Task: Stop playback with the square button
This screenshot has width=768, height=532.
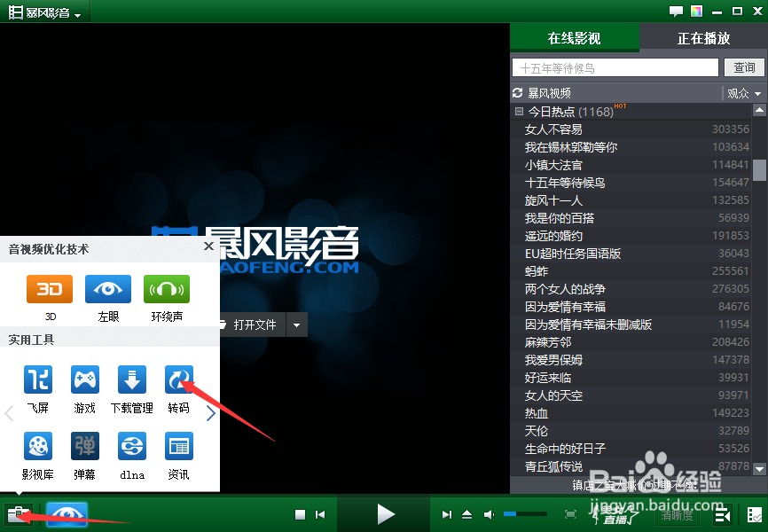Action: [301, 514]
